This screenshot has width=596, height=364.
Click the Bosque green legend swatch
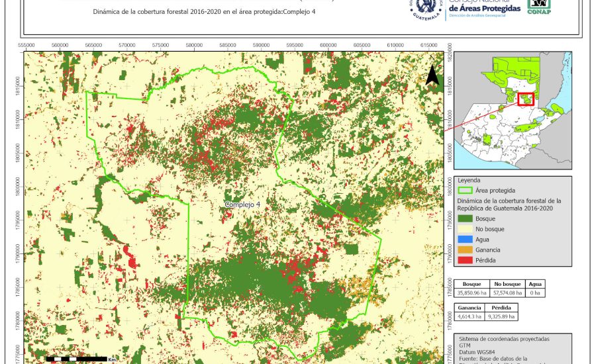pyautogui.click(x=466, y=218)
